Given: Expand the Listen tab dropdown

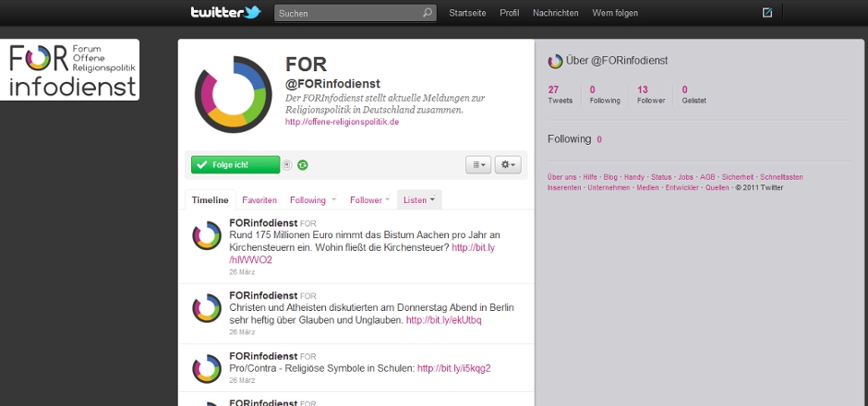Looking at the screenshot, I should (x=420, y=199).
